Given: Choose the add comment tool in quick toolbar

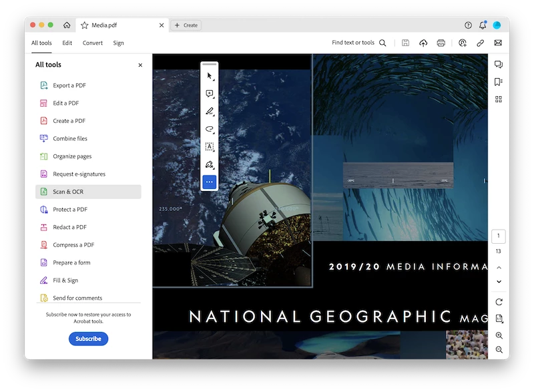Looking at the screenshot, I should coord(210,93).
